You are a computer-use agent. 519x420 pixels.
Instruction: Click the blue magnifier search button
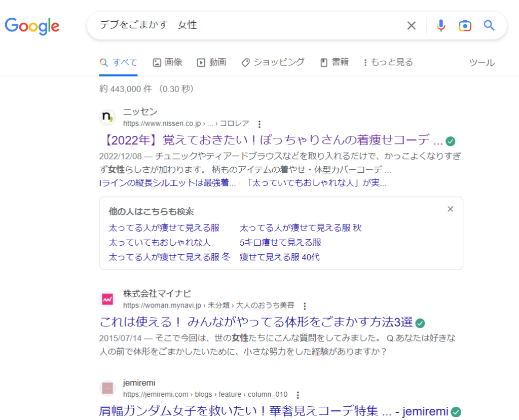(x=489, y=25)
